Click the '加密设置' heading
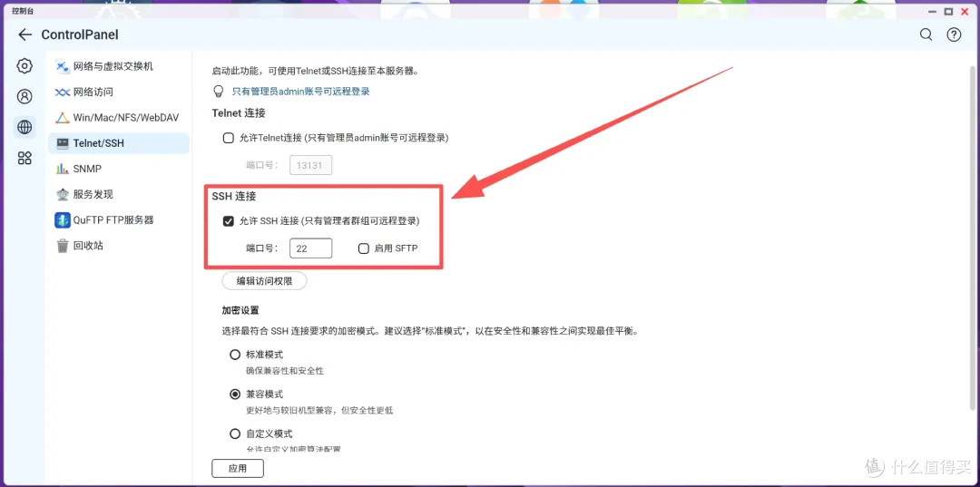The height and width of the screenshot is (487, 980). pyautogui.click(x=240, y=309)
